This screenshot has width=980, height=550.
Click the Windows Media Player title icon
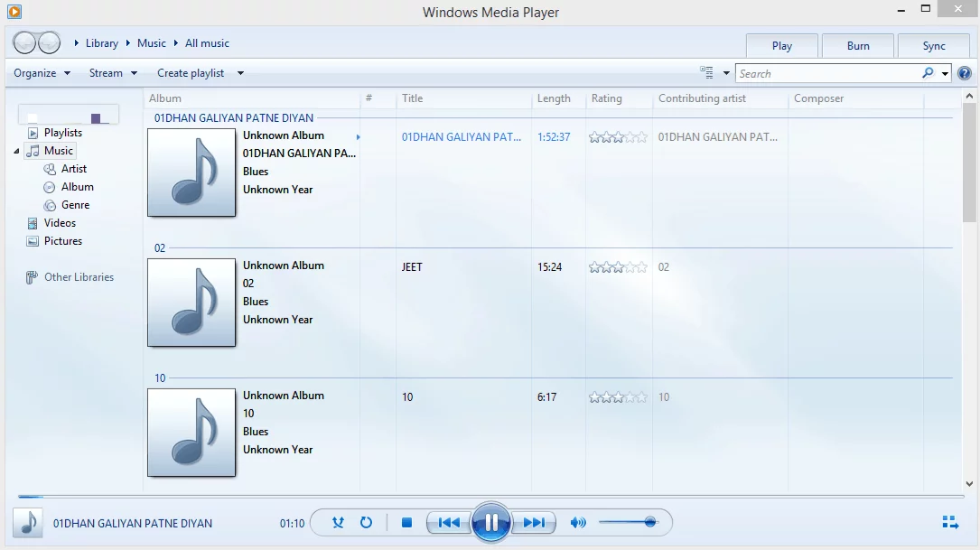click(14, 11)
